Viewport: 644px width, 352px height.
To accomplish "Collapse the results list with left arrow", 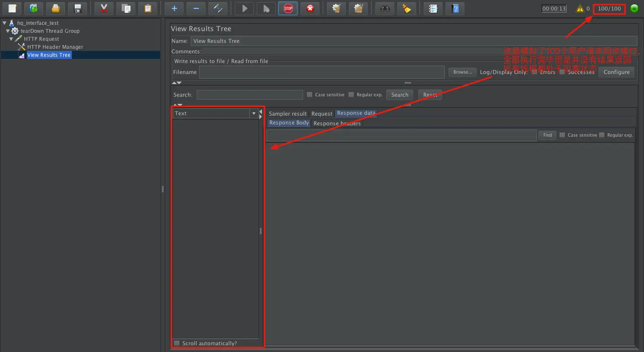I will [261, 112].
